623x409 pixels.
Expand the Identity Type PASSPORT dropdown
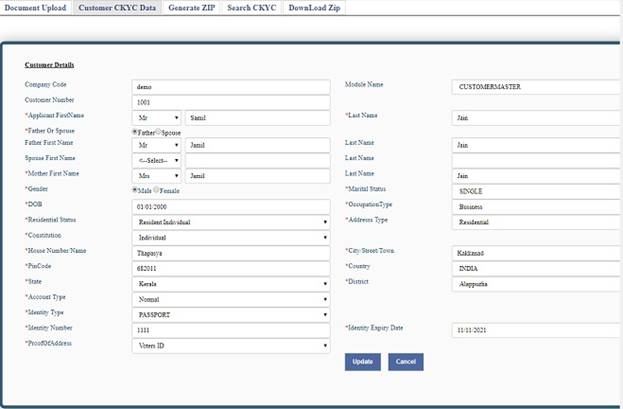click(231, 314)
